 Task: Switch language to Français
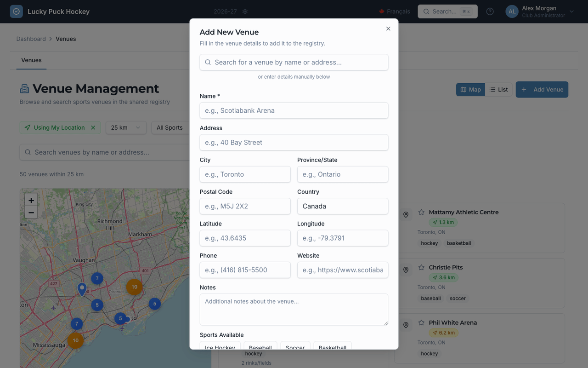pos(395,11)
